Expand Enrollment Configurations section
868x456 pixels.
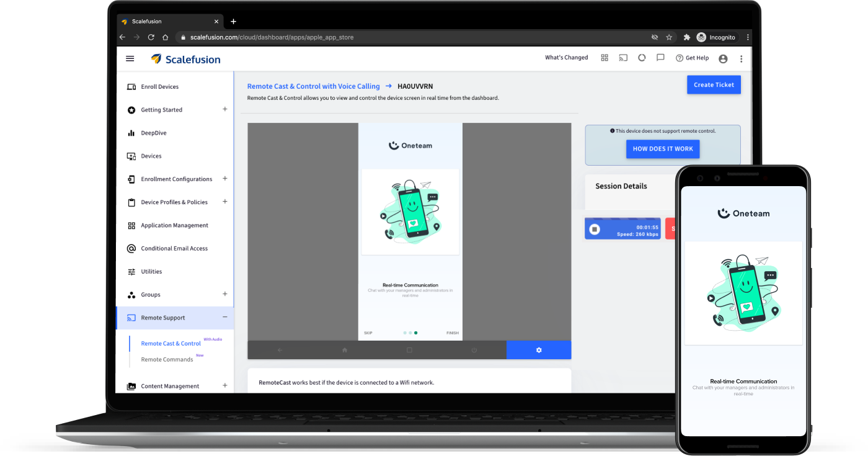224,179
